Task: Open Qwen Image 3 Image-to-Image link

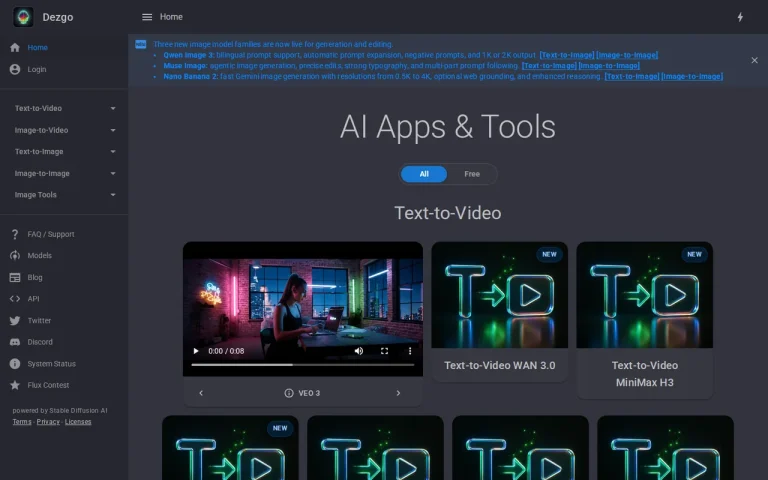Action: 627,55
